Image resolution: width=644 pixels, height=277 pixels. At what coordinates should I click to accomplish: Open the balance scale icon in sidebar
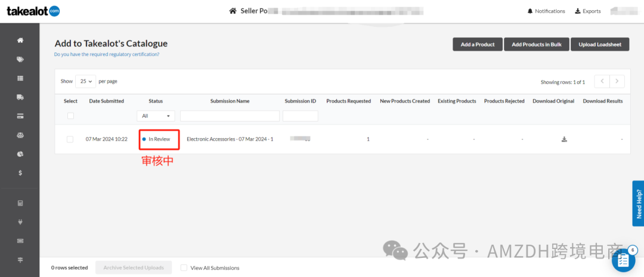pos(20,135)
